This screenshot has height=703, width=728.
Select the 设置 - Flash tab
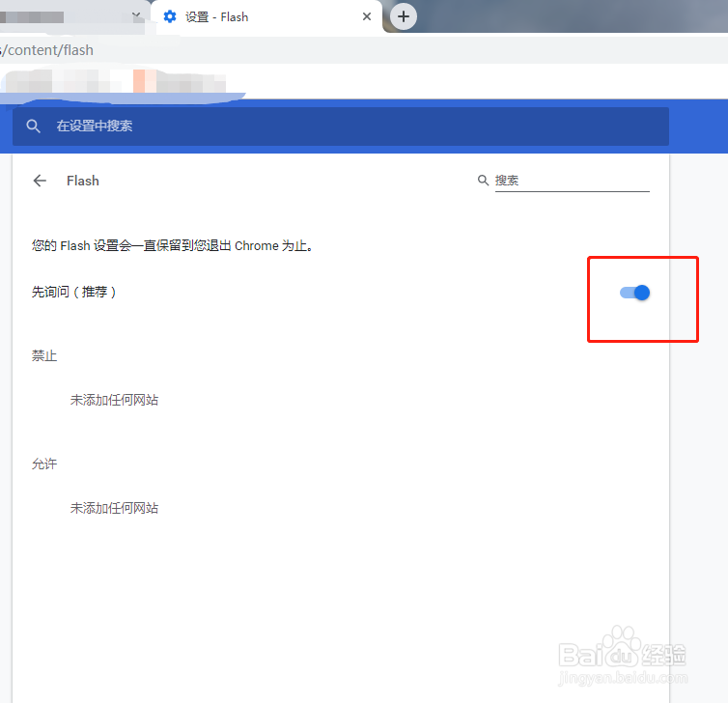pyautogui.click(x=266, y=17)
